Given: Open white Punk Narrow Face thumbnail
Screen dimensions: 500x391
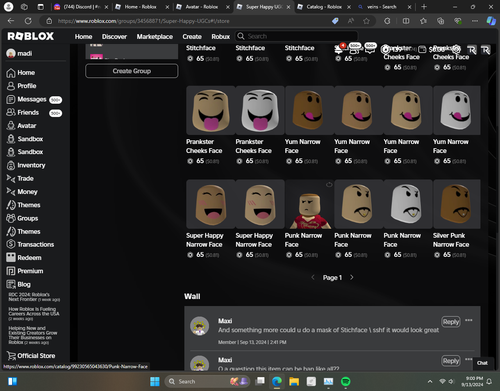Looking at the screenshot, I should coord(408,204).
